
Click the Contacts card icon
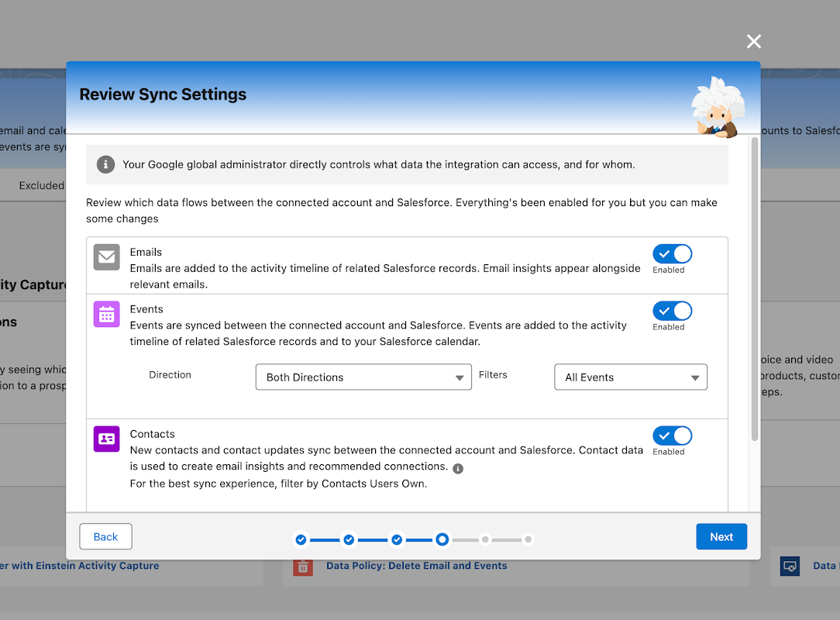pos(107,439)
